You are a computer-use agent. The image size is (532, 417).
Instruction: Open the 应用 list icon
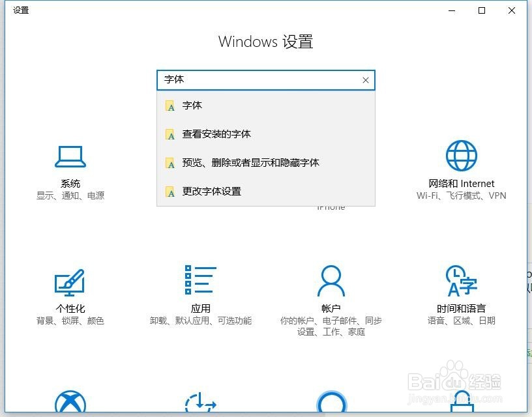click(x=201, y=280)
